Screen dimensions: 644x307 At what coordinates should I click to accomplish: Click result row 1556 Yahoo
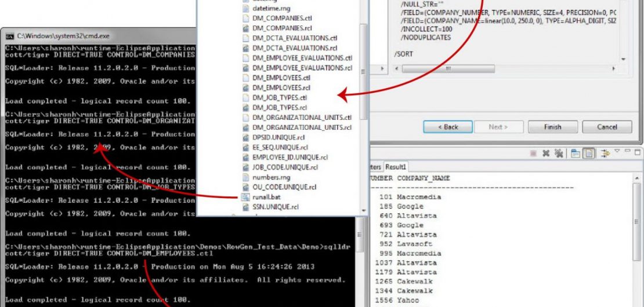click(x=397, y=301)
